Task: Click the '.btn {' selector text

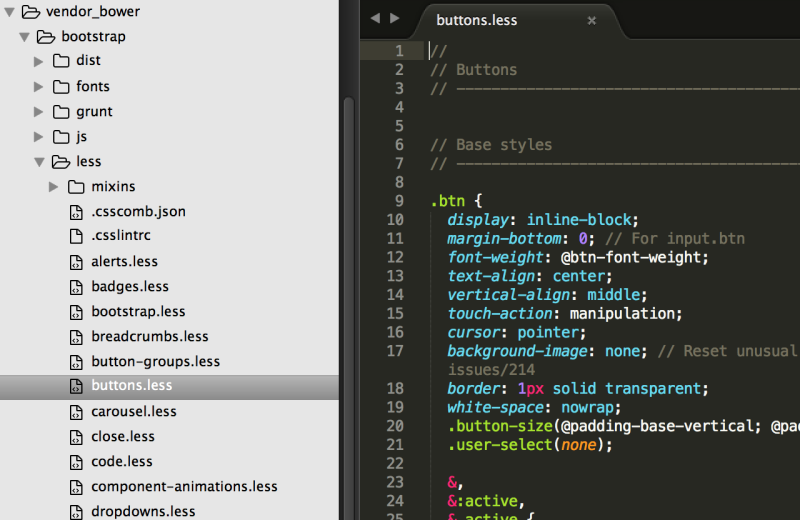Action: click(456, 201)
